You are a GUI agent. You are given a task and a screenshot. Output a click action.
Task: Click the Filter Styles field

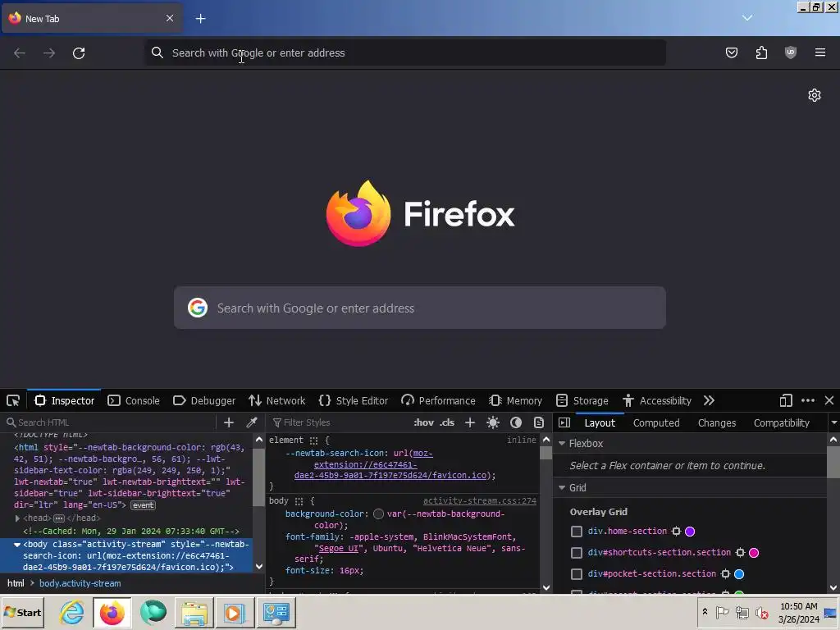pos(339,422)
